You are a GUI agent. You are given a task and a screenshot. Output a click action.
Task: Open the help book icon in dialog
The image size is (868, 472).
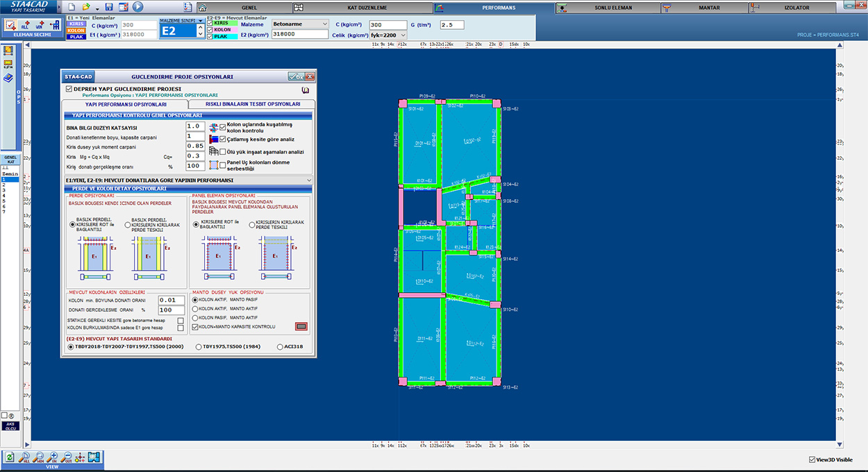(x=306, y=90)
